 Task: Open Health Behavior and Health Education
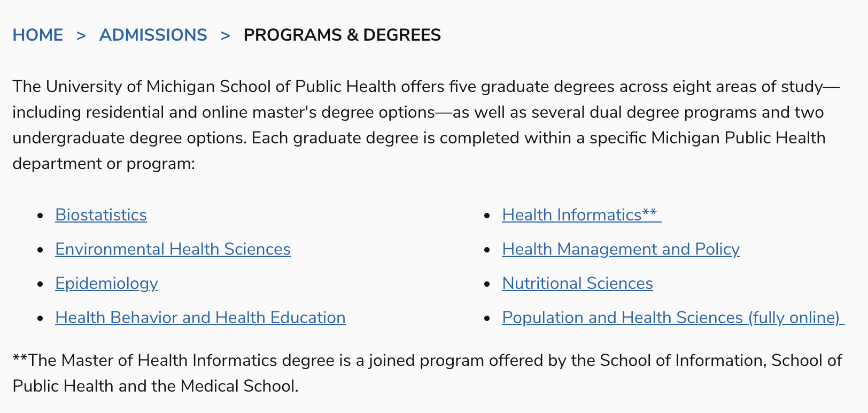(200, 318)
